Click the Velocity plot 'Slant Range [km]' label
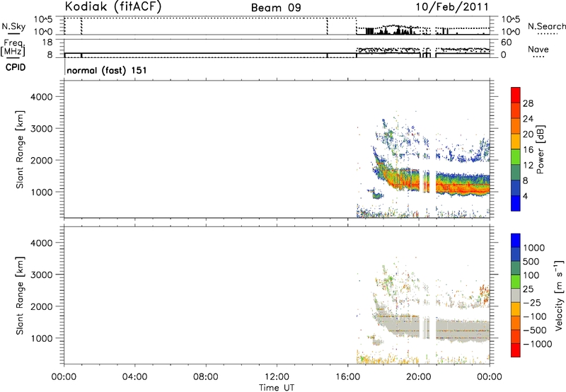Image resolution: width=566 pixels, height=392 pixels. pyautogui.click(x=20, y=296)
